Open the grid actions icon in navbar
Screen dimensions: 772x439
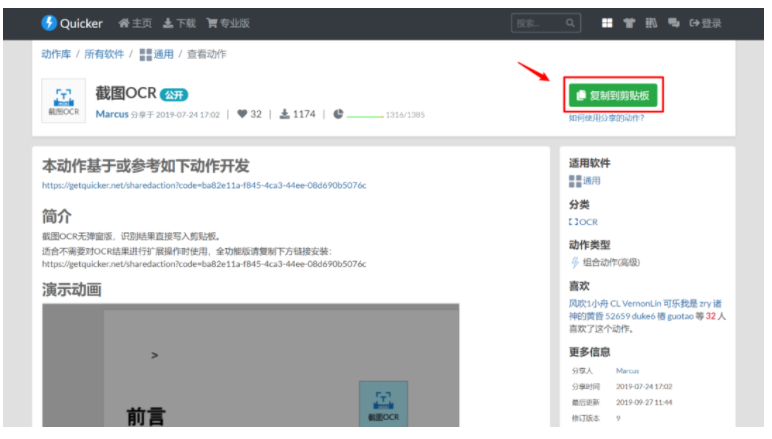click(x=607, y=23)
